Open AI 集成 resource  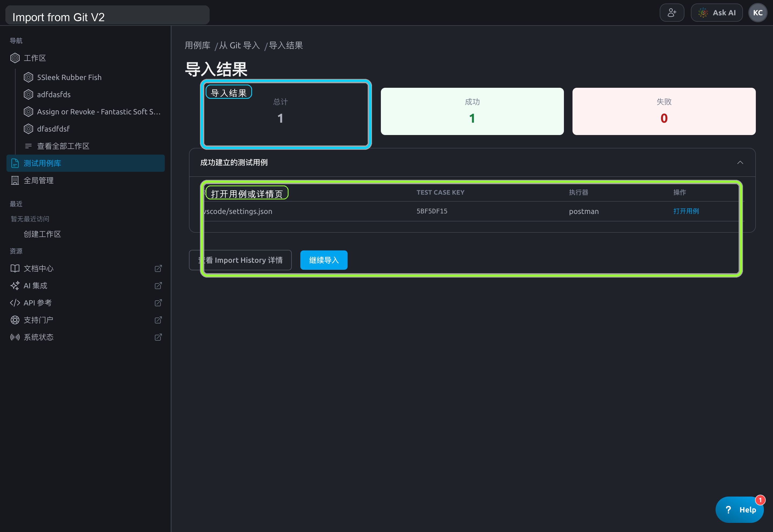click(35, 286)
